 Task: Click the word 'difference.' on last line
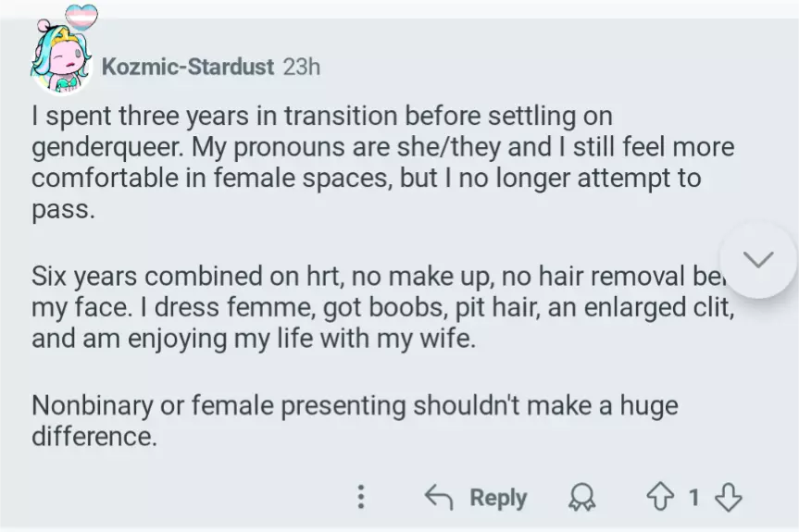(x=94, y=436)
